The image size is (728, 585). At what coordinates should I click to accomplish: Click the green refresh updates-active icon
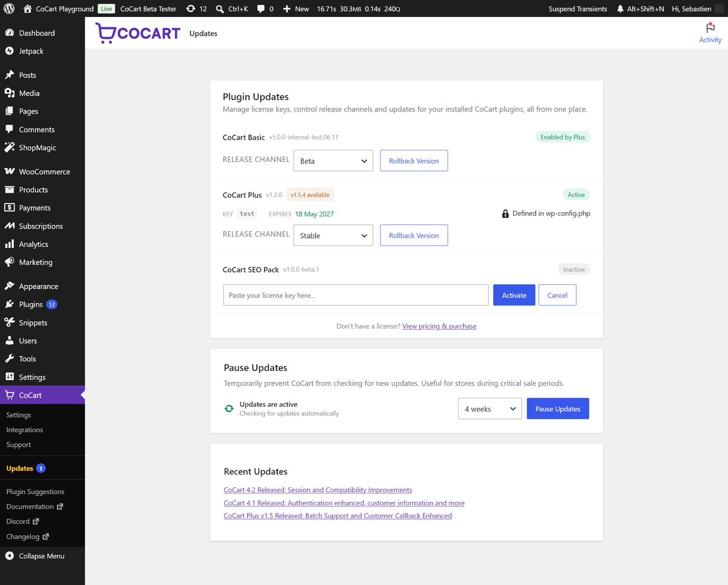pyautogui.click(x=229, y=409)
